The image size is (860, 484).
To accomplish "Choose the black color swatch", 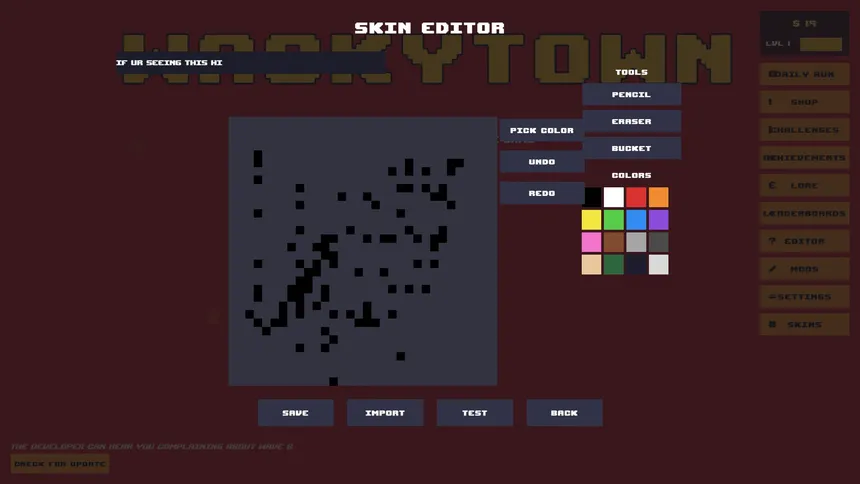I will 591,197.
